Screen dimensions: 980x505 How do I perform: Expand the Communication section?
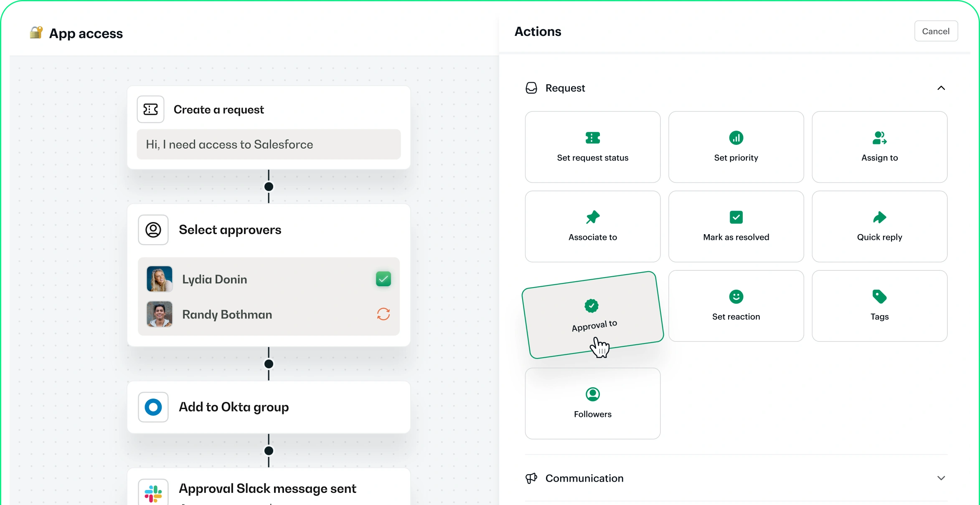point(941,478)
